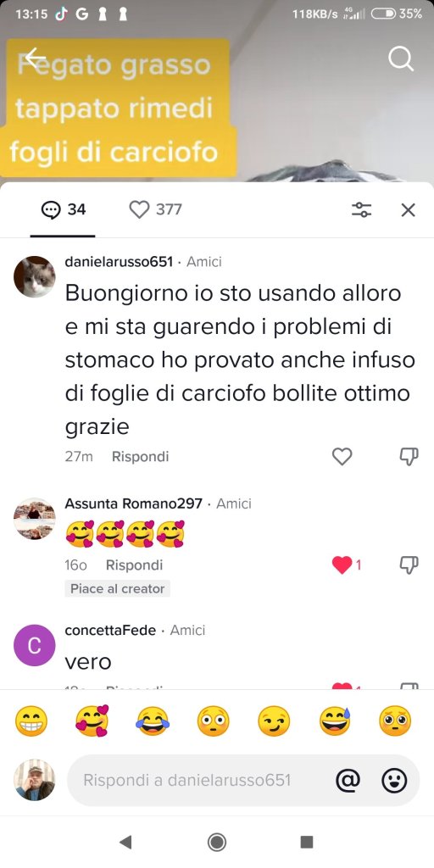Insert the grinning face emoji

[x=31, y=721]
